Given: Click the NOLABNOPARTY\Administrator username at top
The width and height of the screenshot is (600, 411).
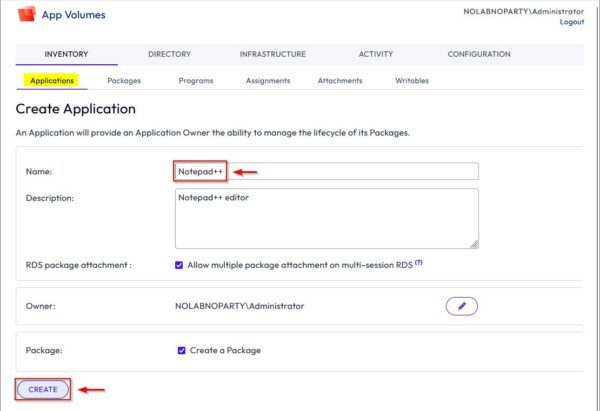Looking at the screenshot, I should [523, 11].
